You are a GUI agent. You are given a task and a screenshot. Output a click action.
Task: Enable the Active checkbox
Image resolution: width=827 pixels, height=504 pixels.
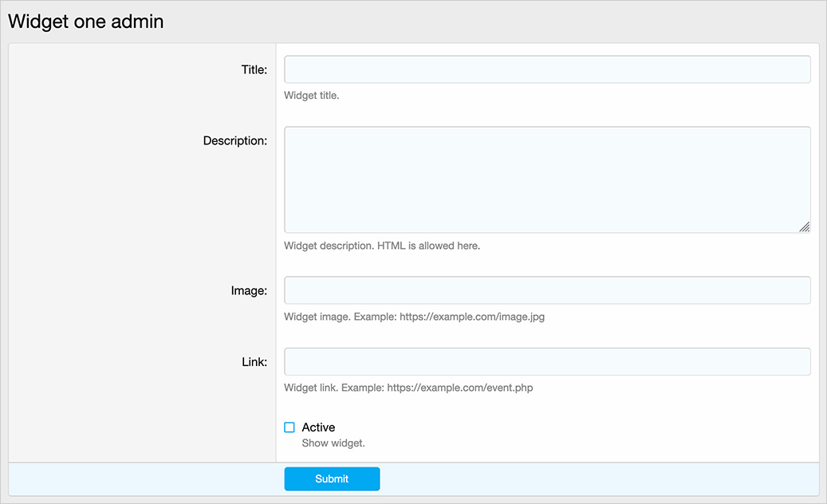(x=289, y=427)
